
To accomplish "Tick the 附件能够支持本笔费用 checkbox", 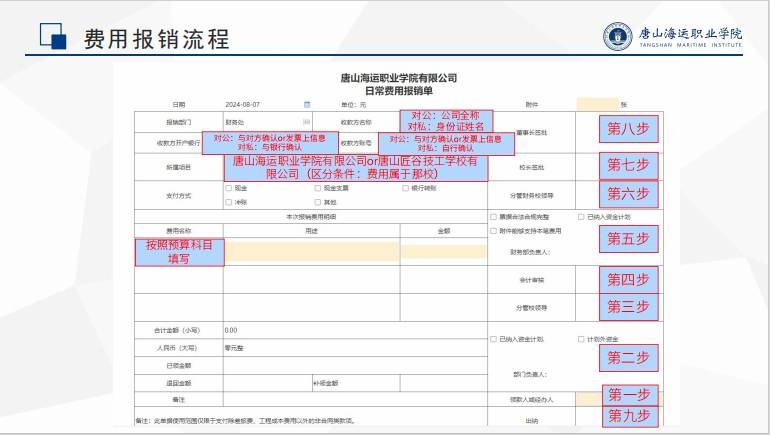I will tap(494, 231).
